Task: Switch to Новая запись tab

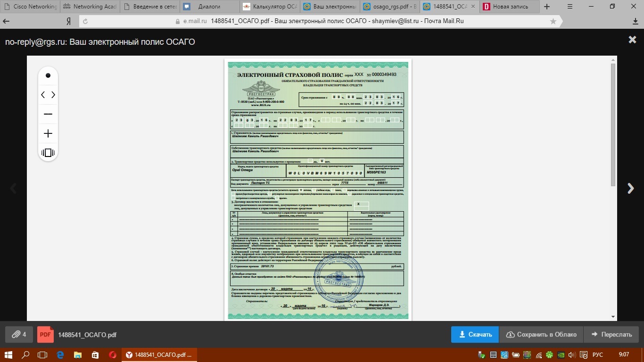Action: tap(509, 7)
